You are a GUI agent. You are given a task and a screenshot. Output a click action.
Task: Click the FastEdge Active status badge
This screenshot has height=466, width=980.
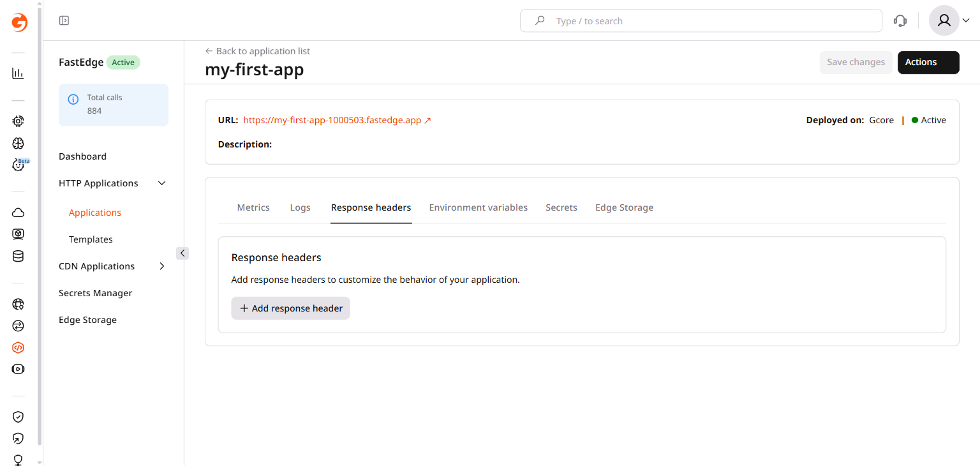pos(123,63)
